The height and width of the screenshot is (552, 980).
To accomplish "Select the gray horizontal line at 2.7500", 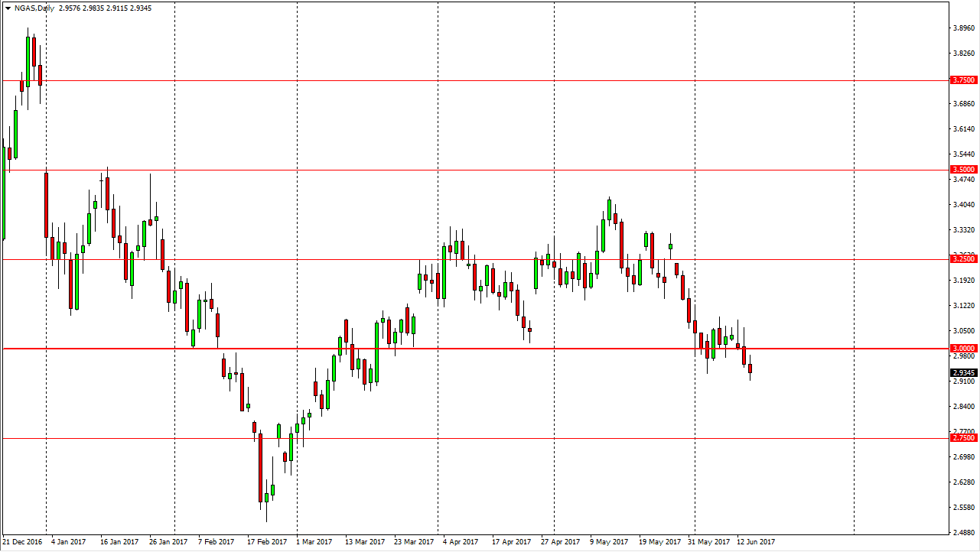I will pyautogui.click(x=474, y=438).
